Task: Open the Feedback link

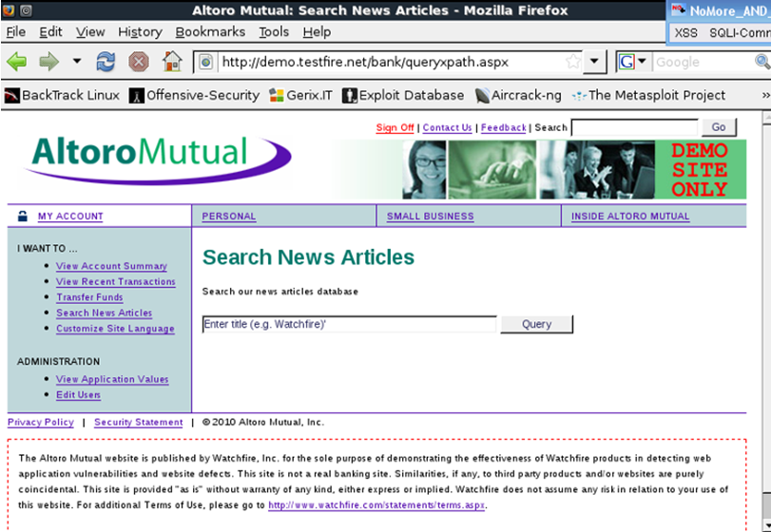Action: 504,127
